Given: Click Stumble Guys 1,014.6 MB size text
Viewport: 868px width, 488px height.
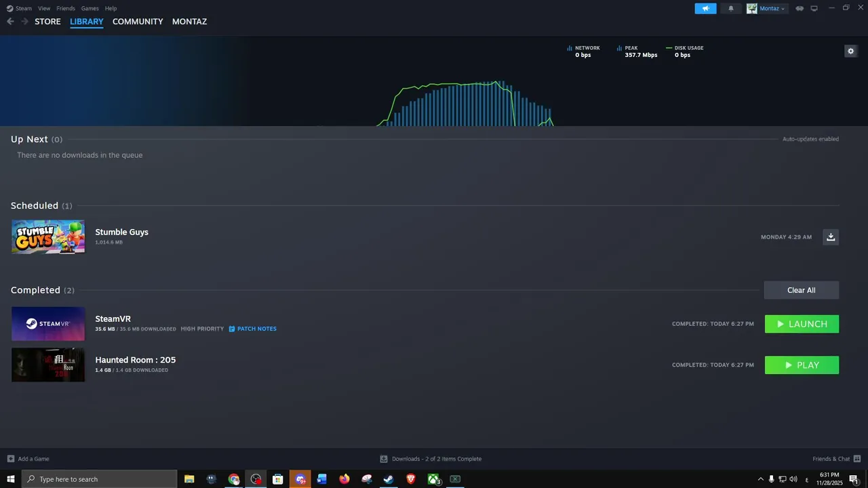Looking at the screenshot, I should pos(108,242).
